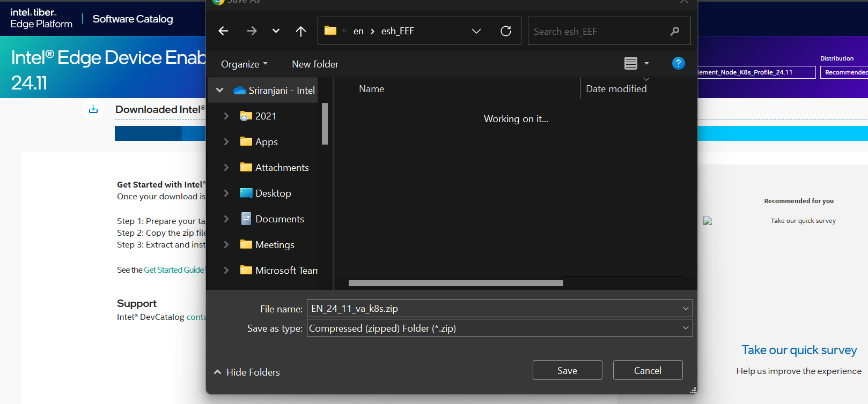Image resolution: width=868 pixels, height=404 pixels.
Task: Select Sriranjani - Intel OneDrive entry
Action: [x=275, y=91]
